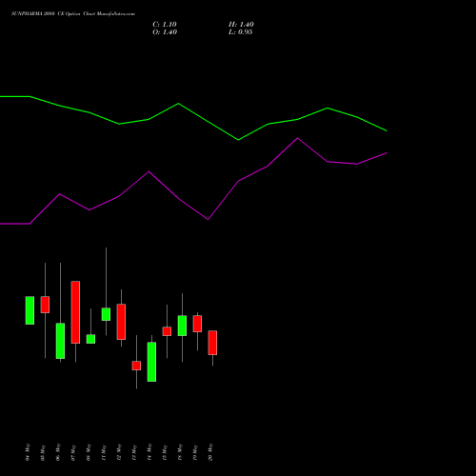Viewport: 476px width, 476px height.
Task: Click the green candlestick above 04 May
Action: (30, 310)
